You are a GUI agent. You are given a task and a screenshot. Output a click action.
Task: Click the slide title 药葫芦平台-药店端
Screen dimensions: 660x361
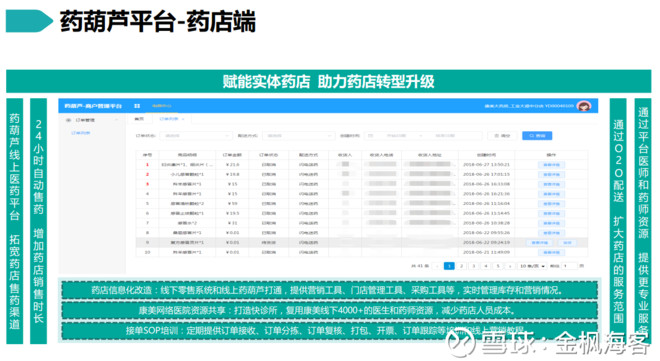158,21
